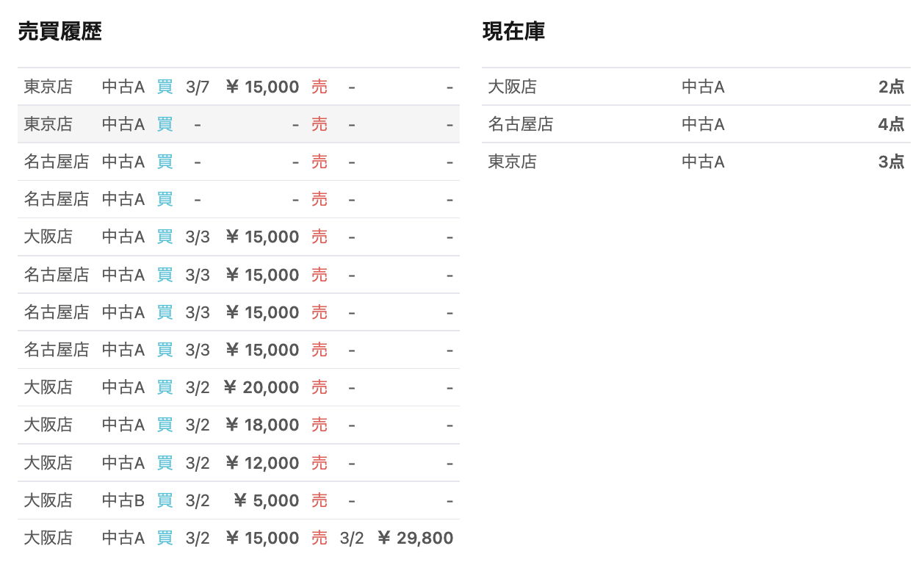The height and width of the screenshot is (579, 924).
Task: Click the 売 label on the ¥18,000 大阪店 row
Action: click(x=319, y=425)
